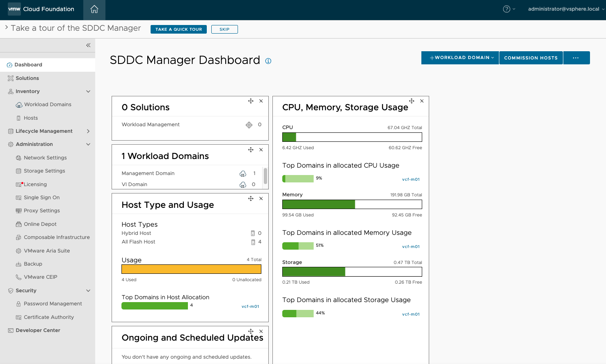Collapse the Administration section chevron
Screen dimensions: 606x364
click(x=88, y=144)
